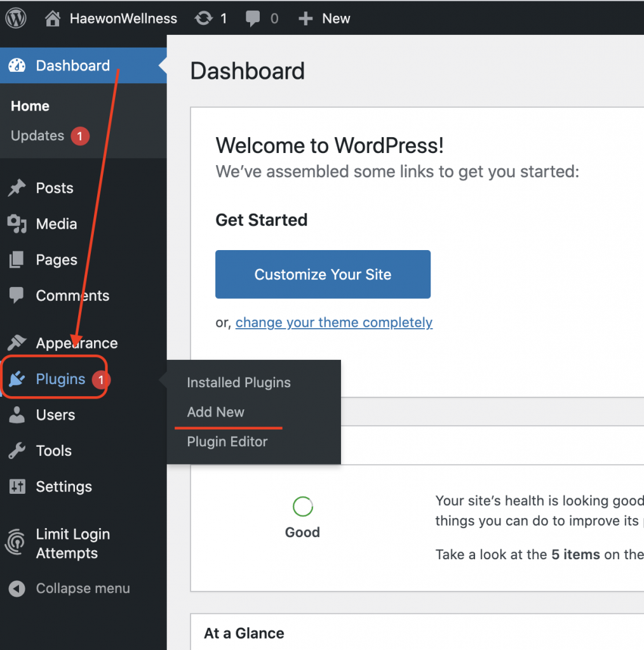Click the 5 items site health text
This screenshot has height=650, width=644.
pyautogui.click(x=575, y=555)
